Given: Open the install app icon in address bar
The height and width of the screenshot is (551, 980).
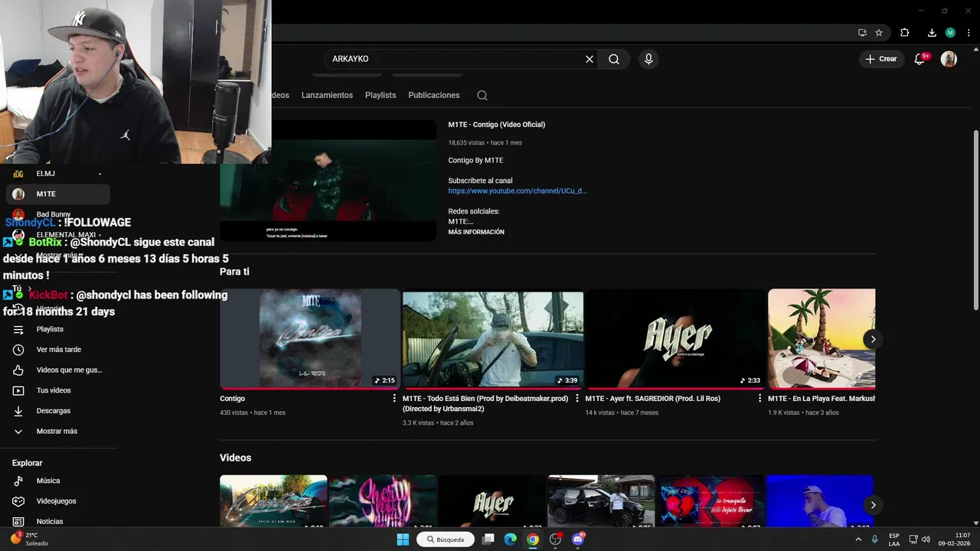Looking at the screenshot, I should click(862, 33).
